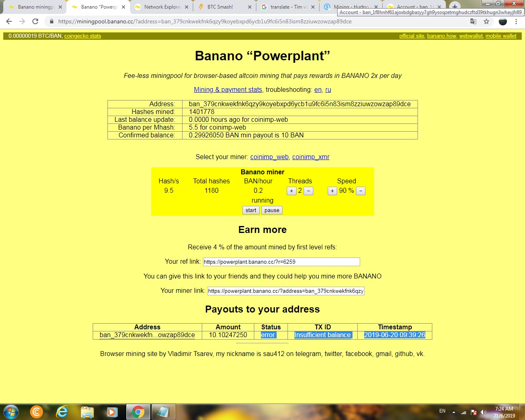Open Chrome's three-dot menu
This screenshot has width=525, height=420.
click(516, 21)
